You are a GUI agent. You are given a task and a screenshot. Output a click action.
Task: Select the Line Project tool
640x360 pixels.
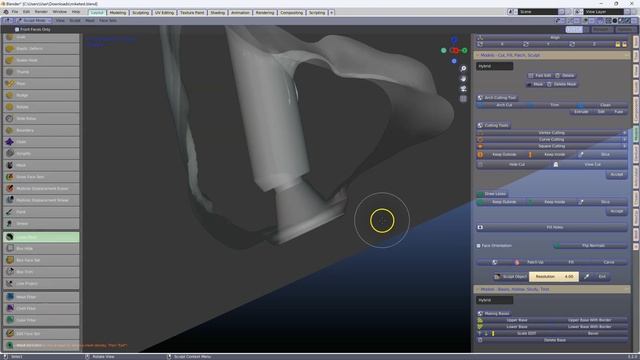pyautogui.click(x=41, y=283)
